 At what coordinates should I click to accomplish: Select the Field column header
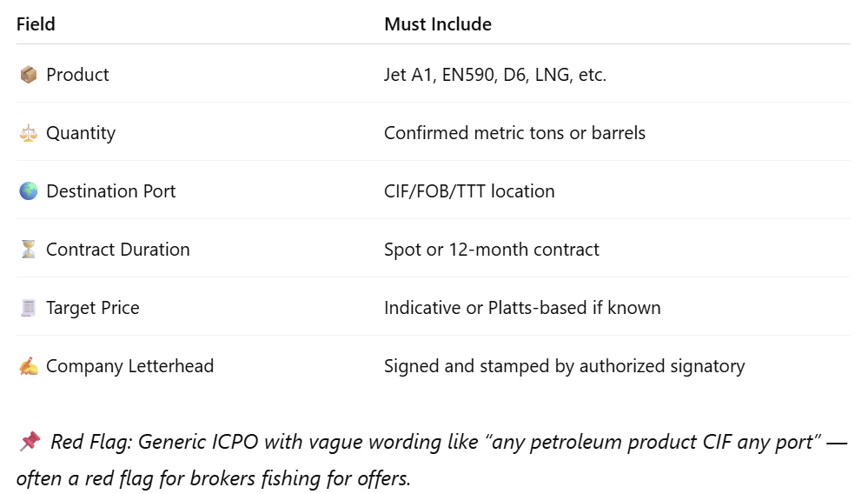36,24
